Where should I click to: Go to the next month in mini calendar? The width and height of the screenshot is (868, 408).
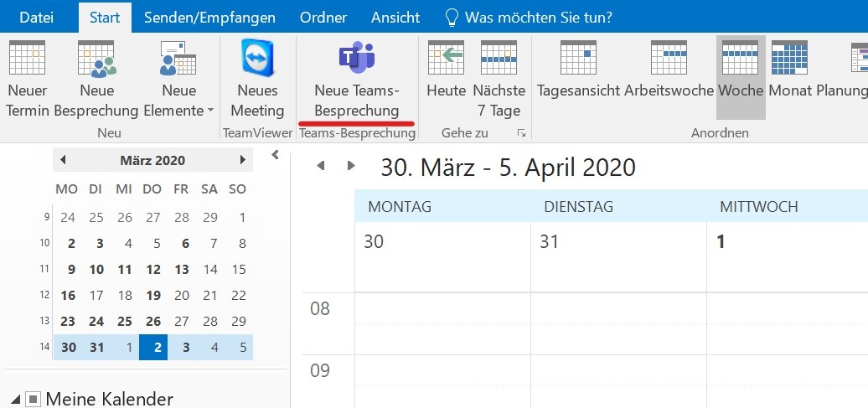point(242,160)
